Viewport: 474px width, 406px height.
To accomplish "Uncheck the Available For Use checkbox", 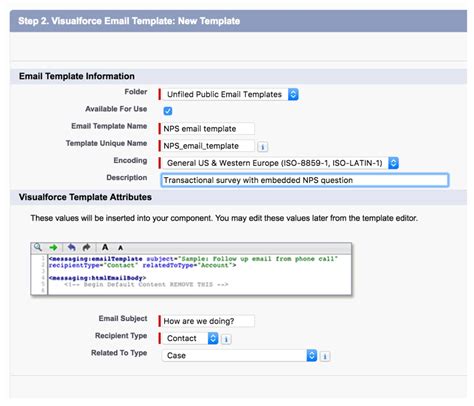I will coord(168,111).
